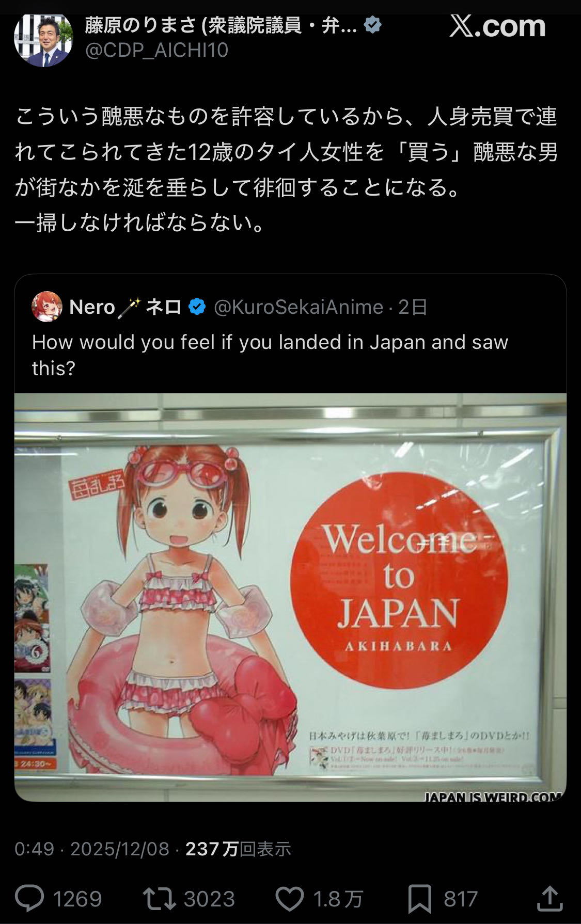Tap the 1.8万 likes count
Screen dimensions: 581x924
tap(338, 899)
